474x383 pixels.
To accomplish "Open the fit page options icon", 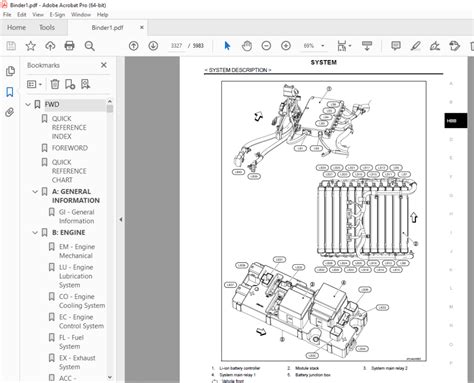I will [343, 46].
